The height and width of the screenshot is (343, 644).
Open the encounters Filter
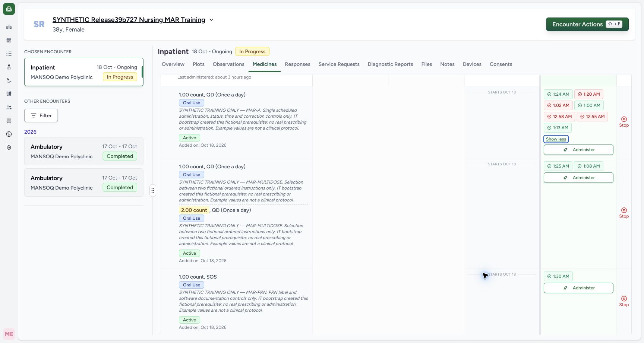pyautogui.click(x=41, y=115)
